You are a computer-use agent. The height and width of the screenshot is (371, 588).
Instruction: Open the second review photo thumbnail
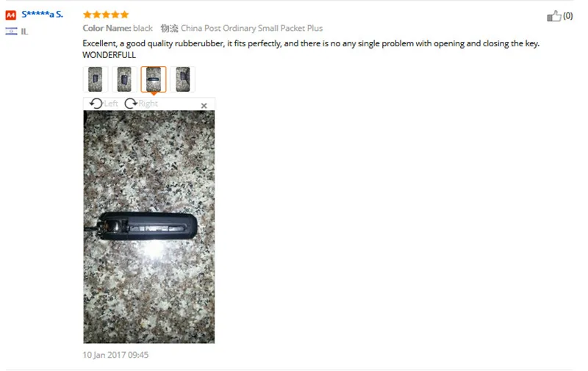[x=124, y=79]
